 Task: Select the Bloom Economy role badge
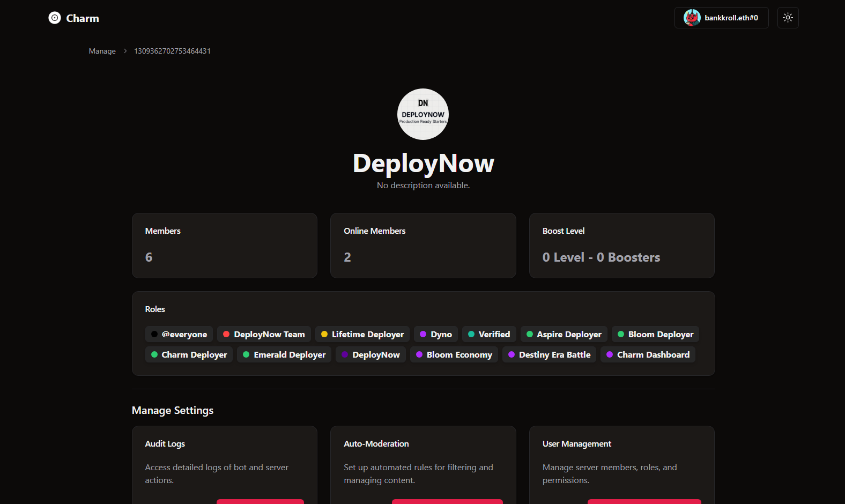pos(454,354)
